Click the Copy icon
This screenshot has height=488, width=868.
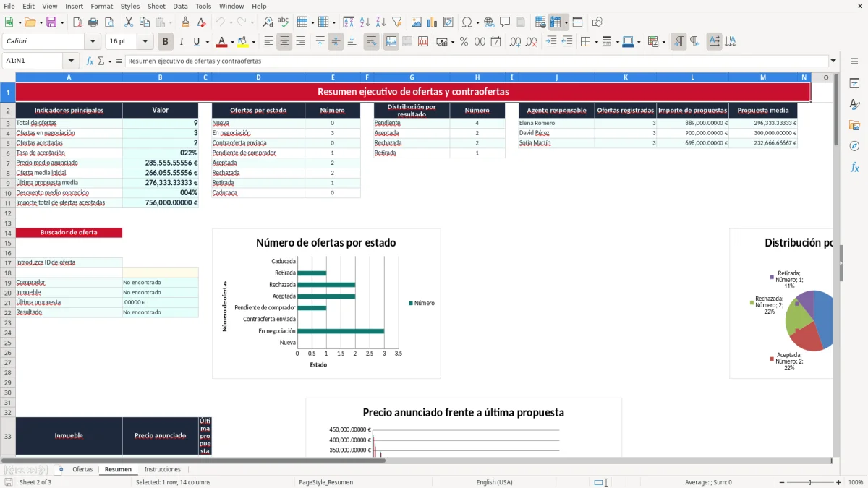144,22
